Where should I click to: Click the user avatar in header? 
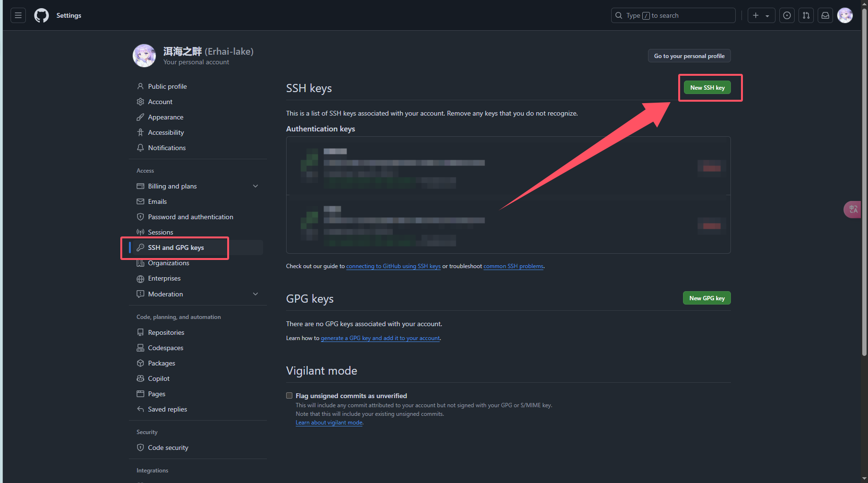click(845, 15)
